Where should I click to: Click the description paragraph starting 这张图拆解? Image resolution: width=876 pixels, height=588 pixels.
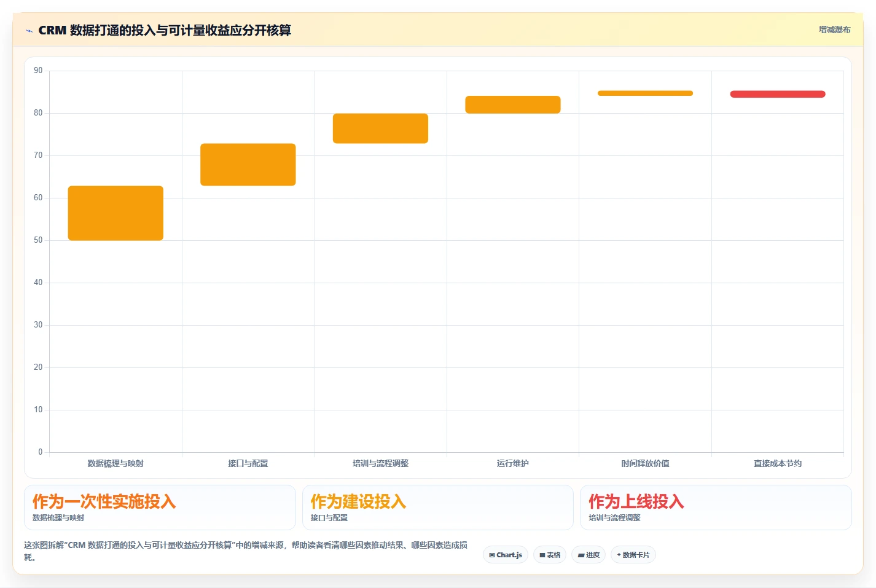pos(246,551)
